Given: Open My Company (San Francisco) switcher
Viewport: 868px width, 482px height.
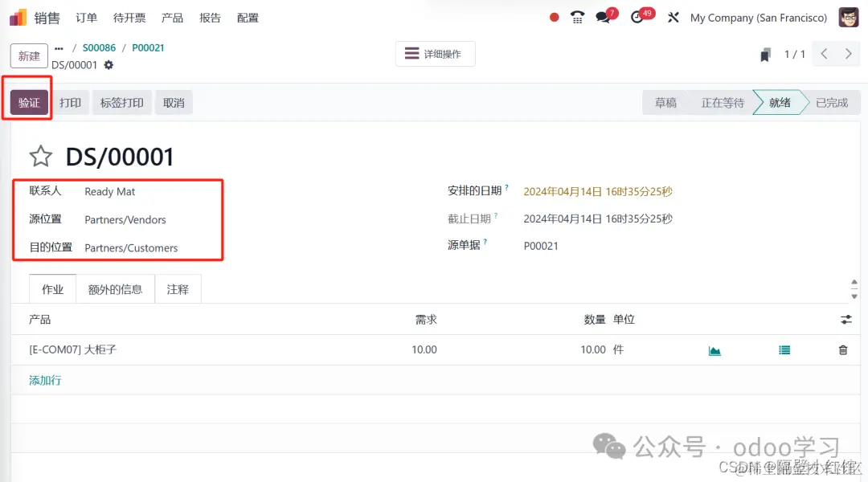Looking at the screenshot, I should tap(758, 17).
